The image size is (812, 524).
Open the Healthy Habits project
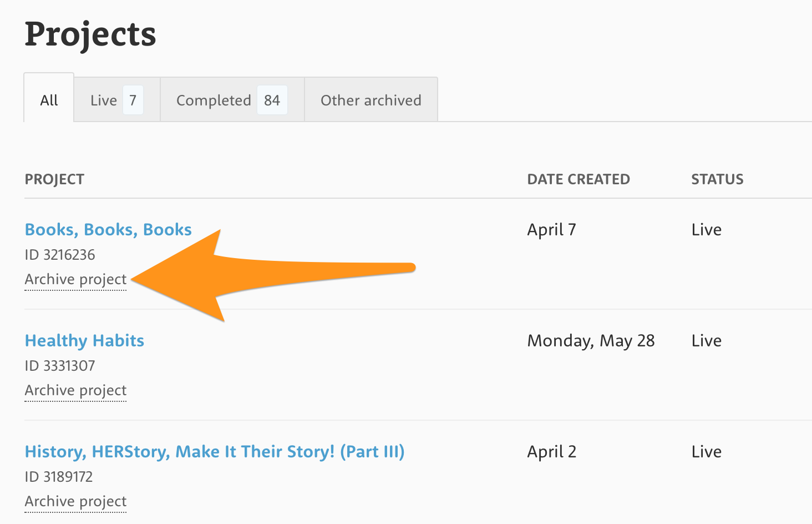84,341
